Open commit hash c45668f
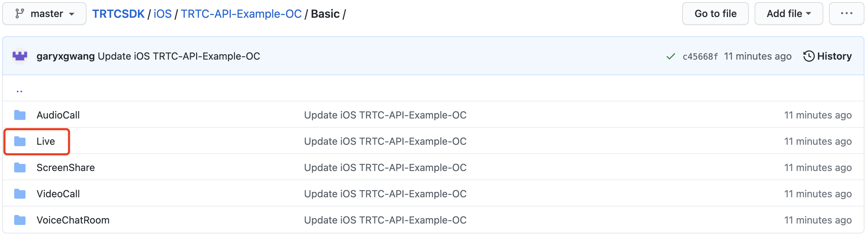This screenshot has height=237, width=868. tap(700, 56)
